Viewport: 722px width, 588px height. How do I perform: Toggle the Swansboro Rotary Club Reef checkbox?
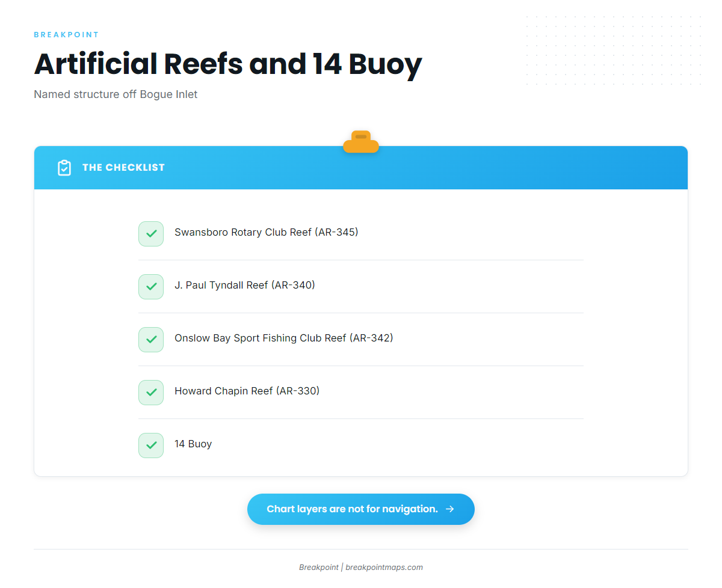click(151, 234)
